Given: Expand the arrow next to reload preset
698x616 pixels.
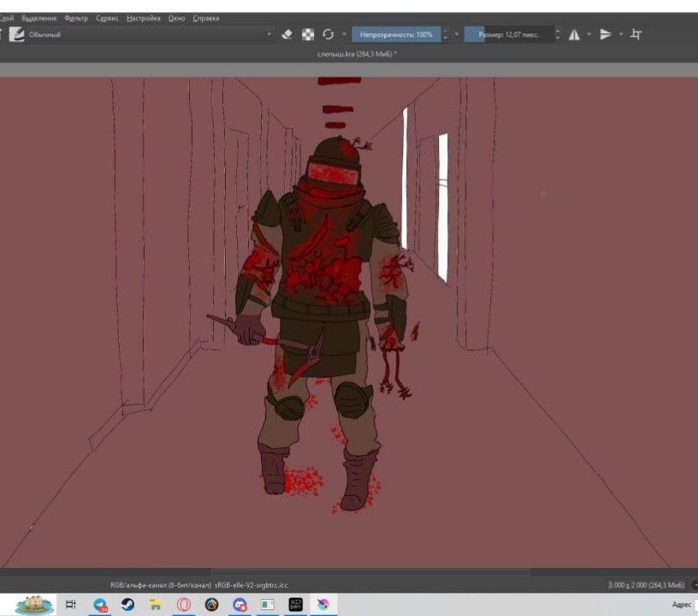Looking at the screenshot, I should point(344,34).
